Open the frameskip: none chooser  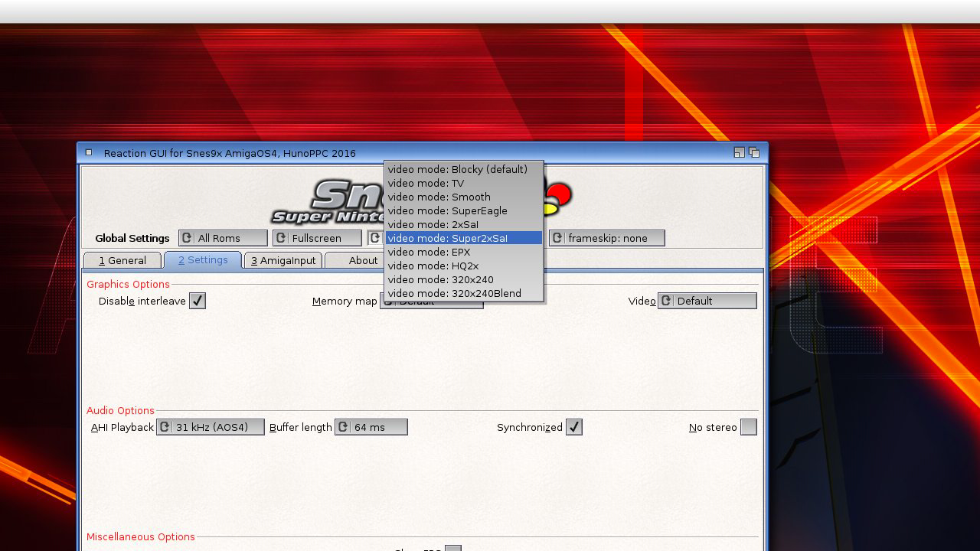pos(606,238)
